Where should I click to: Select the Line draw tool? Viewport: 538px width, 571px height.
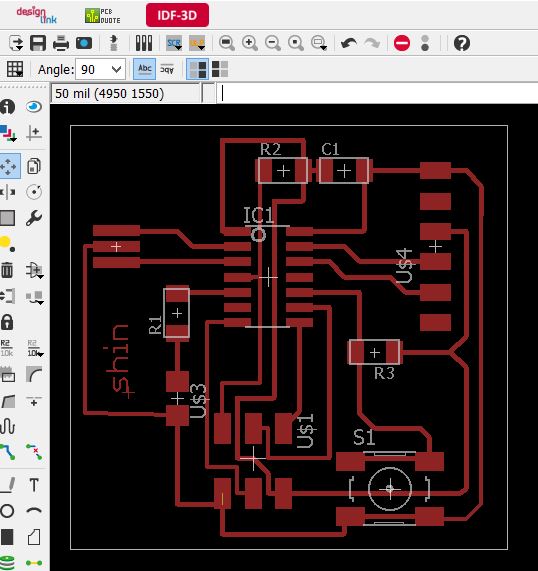coord(7,485)
